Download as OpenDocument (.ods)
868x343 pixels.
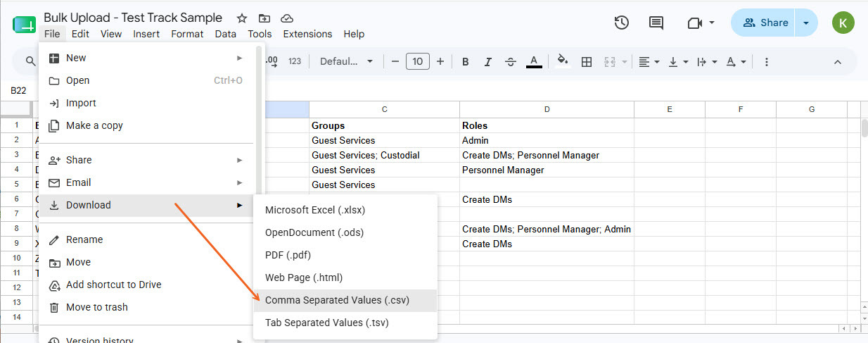tap(345, 232)
